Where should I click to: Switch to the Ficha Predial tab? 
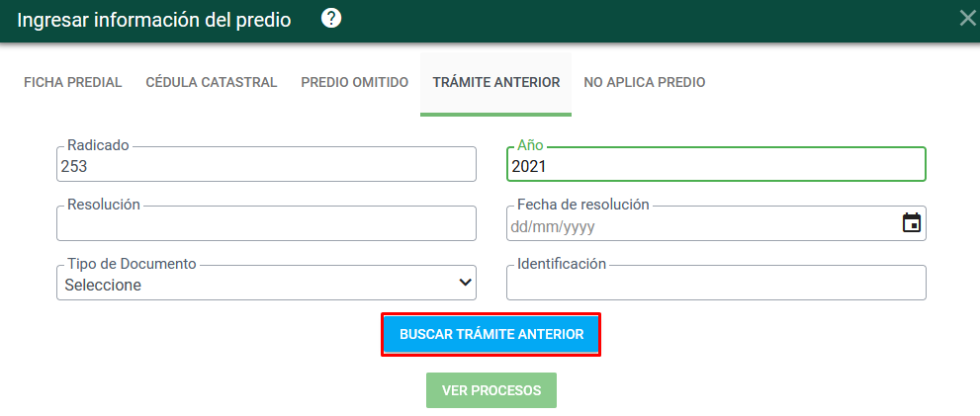click(x=73, y=82)
